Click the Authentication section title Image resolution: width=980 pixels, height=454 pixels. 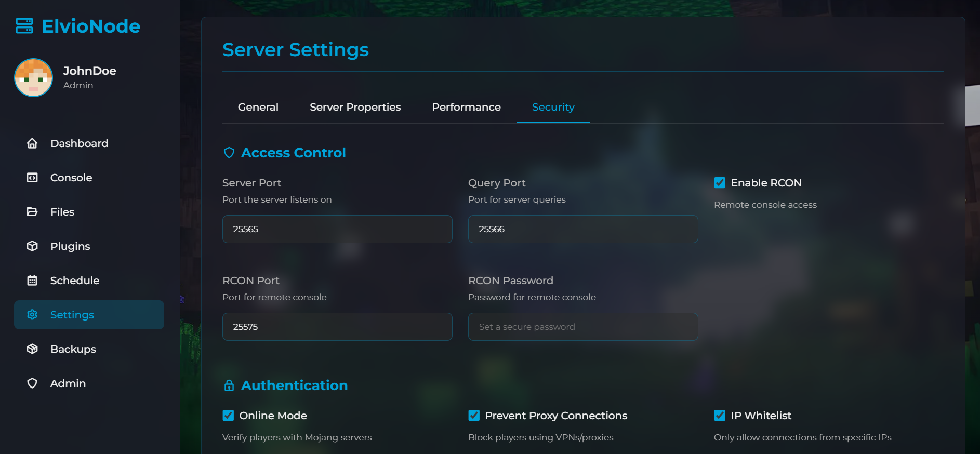295,385
